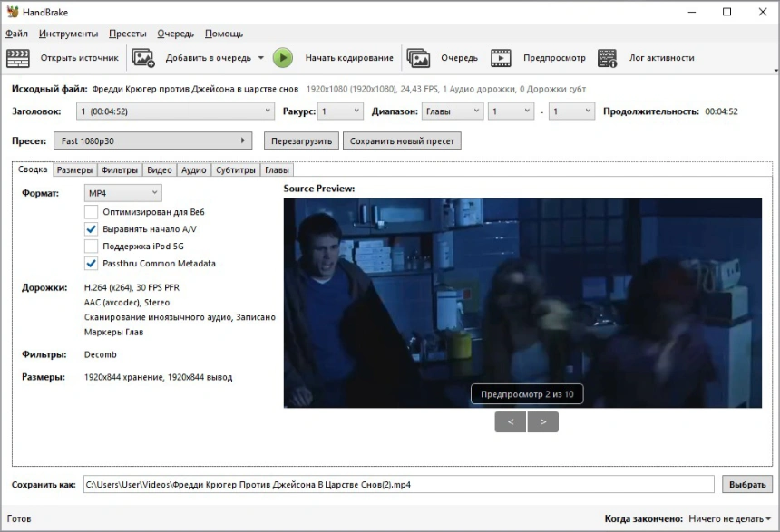Uncheck Passthru Common Metadata checkbox
Viewport: 780px width, 532px height.
[91, 264]
